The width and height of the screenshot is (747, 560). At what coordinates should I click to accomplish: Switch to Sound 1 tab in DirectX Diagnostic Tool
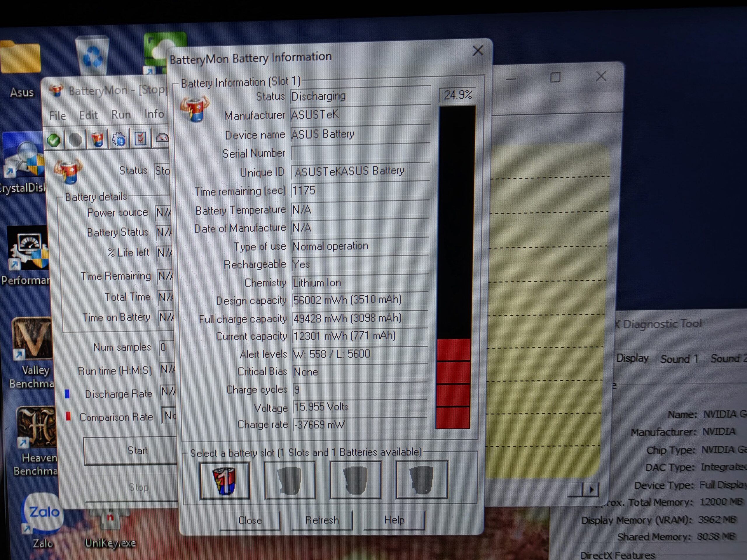(x=679, y=359)
